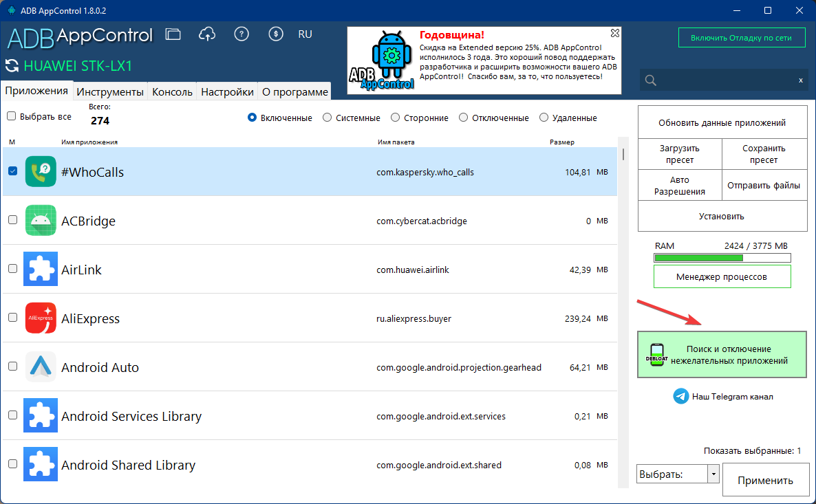
Task: Open the Консоль tab
Action: click(172, 91)
